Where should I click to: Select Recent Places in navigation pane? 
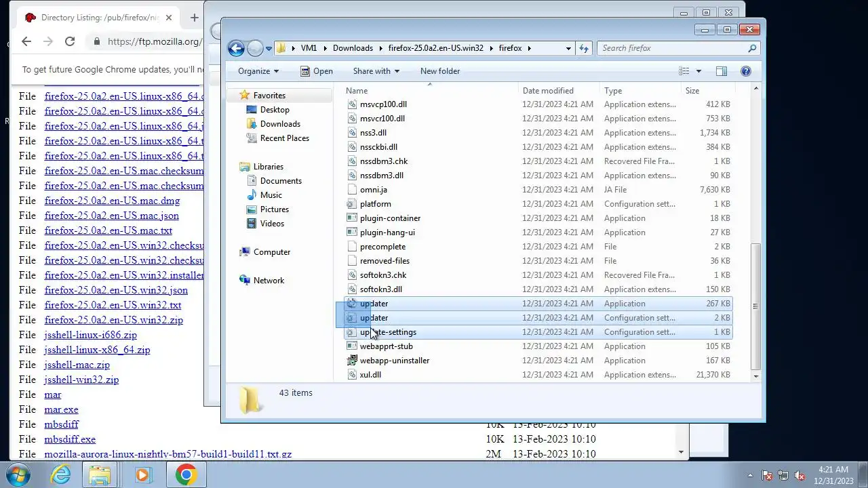[284, 138]
